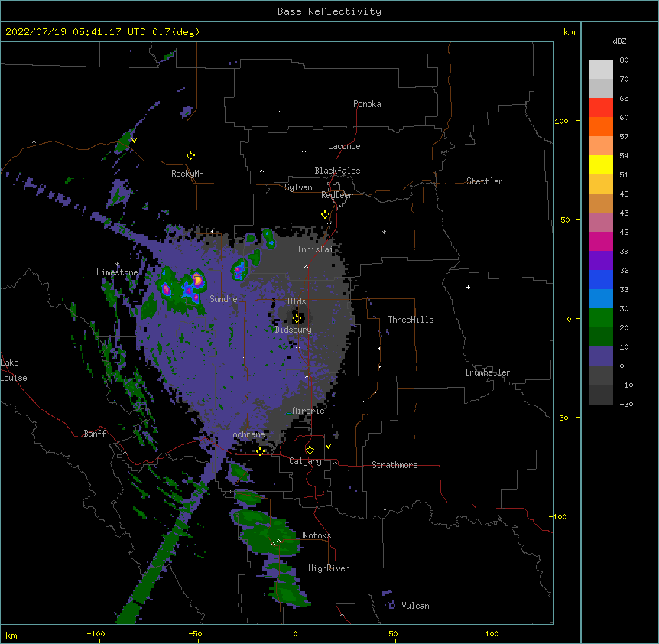Image resolution: width=659 pixels, height=644 pixels.
Task: Click the Cochrane town label
Action: click(246, 434)
